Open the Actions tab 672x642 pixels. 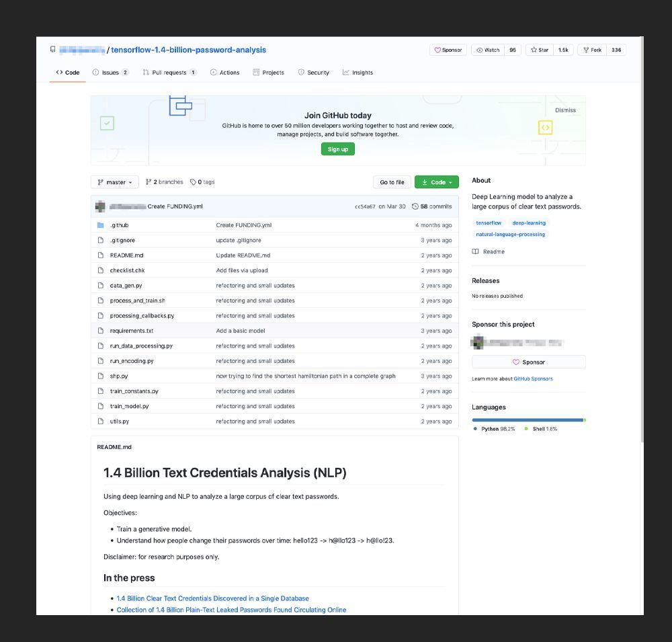225,73
